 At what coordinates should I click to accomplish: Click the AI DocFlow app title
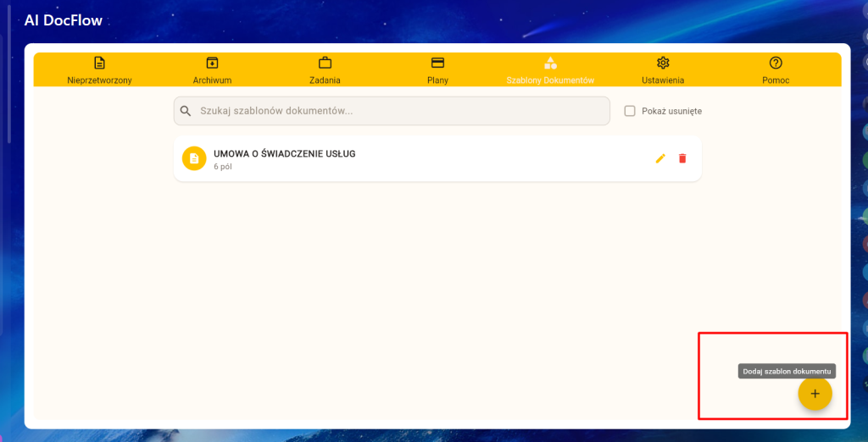coord(64,20)
